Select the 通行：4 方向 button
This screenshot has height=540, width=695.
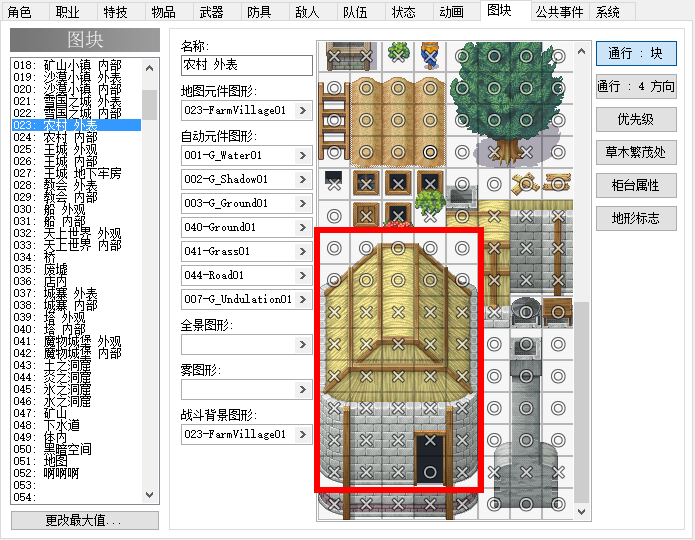coord(636,86)
